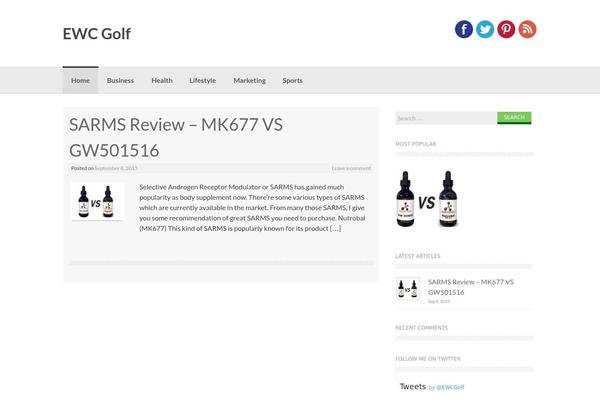Go to the Home menu item

click(80, 80)
